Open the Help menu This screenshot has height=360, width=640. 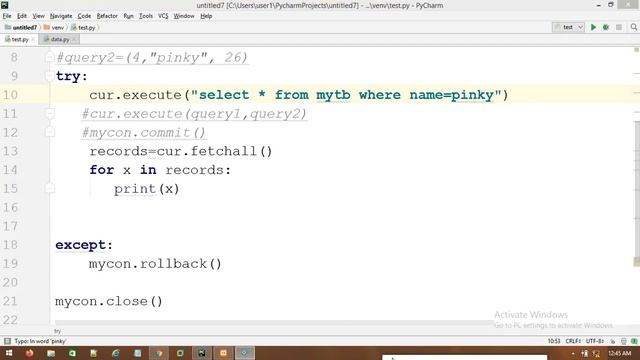[x=206, y=16]
